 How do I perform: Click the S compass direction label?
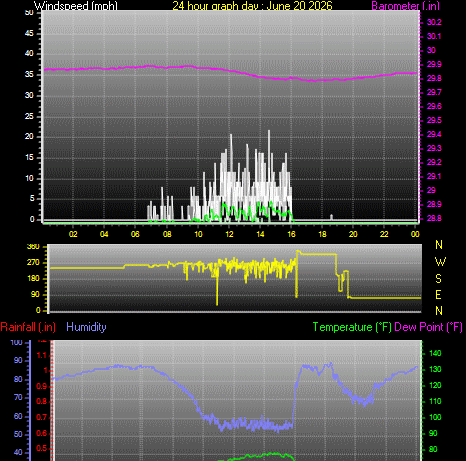pyautogui.click(x=439, y=278)
